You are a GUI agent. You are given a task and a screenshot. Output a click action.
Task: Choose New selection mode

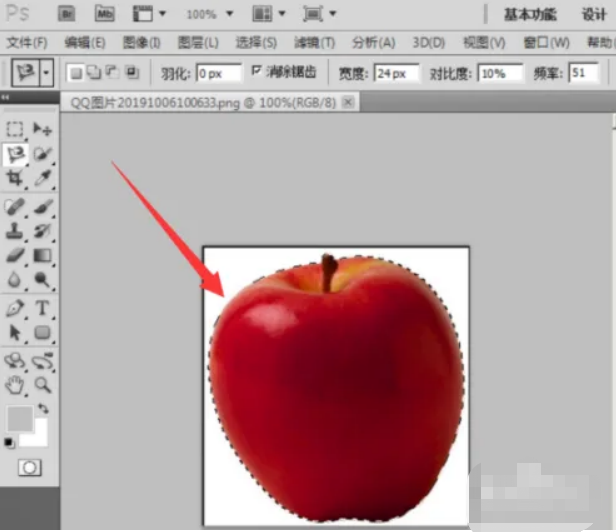pyautogui.click(x=76, y=73)
